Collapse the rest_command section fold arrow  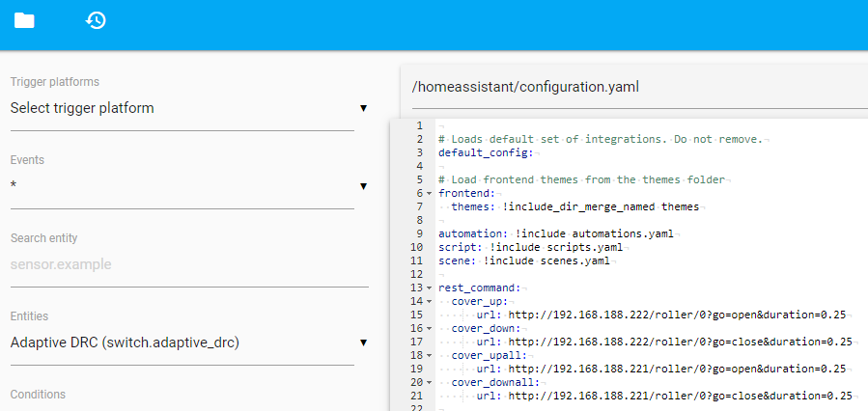(x=430, y=288)
